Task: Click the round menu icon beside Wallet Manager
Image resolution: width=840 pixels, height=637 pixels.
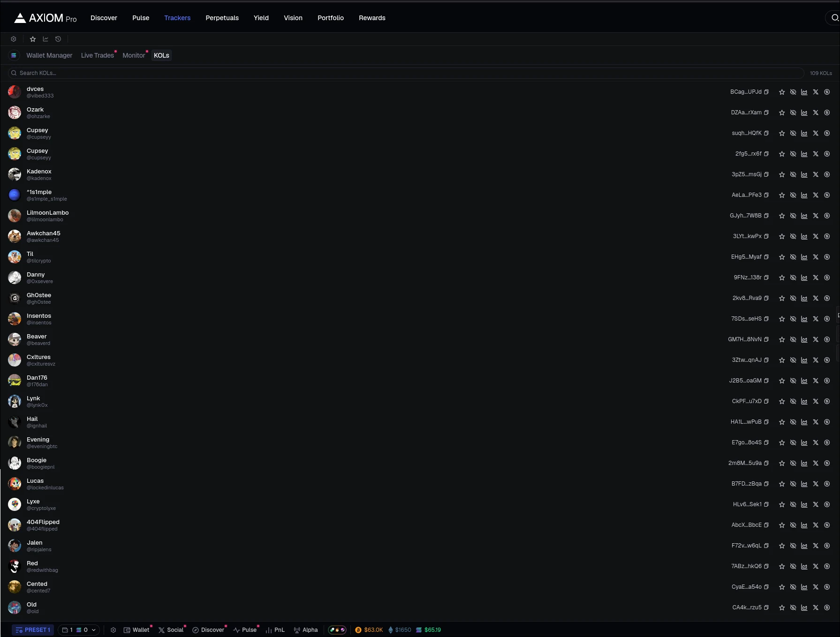Action: pos(14,55)
